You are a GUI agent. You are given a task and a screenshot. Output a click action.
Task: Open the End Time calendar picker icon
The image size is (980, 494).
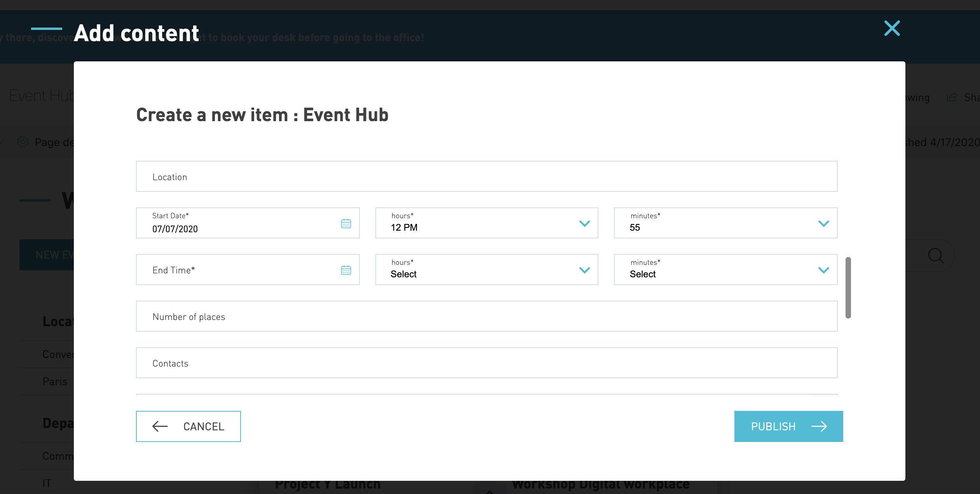(346, 270)
